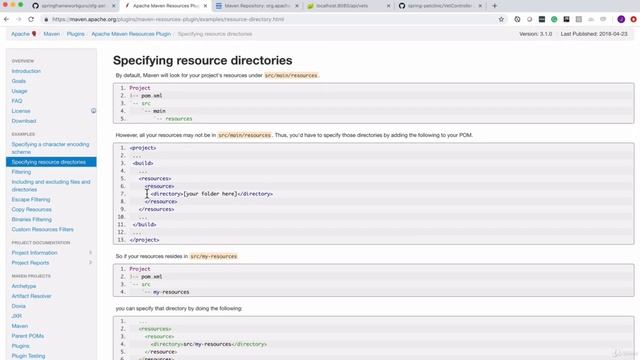
Task: Open the Parent POMs link
Action: 27,336
